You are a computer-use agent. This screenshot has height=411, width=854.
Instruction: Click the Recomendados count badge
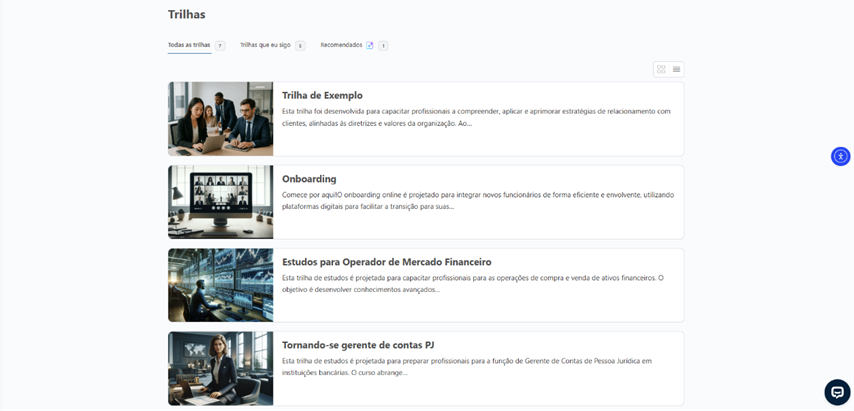pos(383,46)
